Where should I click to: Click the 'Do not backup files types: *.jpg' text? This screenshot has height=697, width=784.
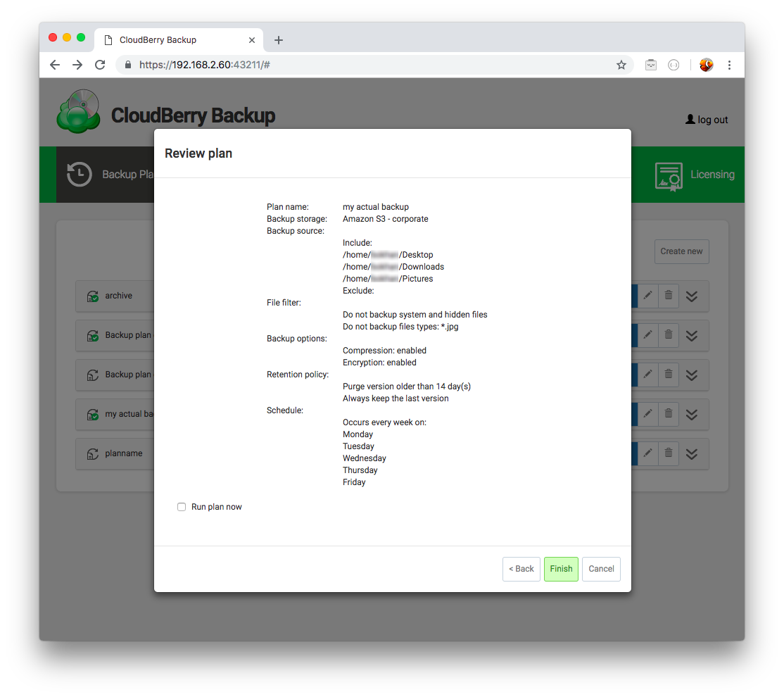400,326
